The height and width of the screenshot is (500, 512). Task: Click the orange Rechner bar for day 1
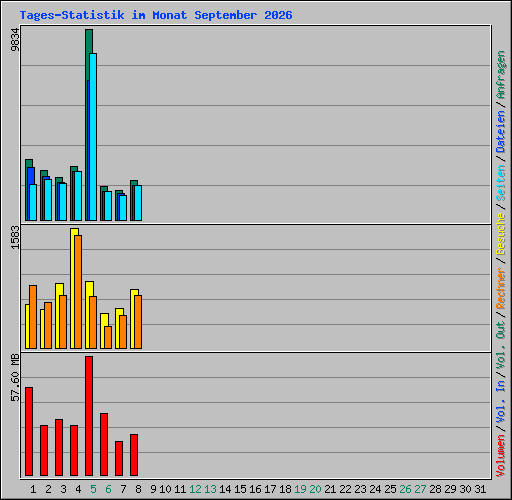pos(33,317)
